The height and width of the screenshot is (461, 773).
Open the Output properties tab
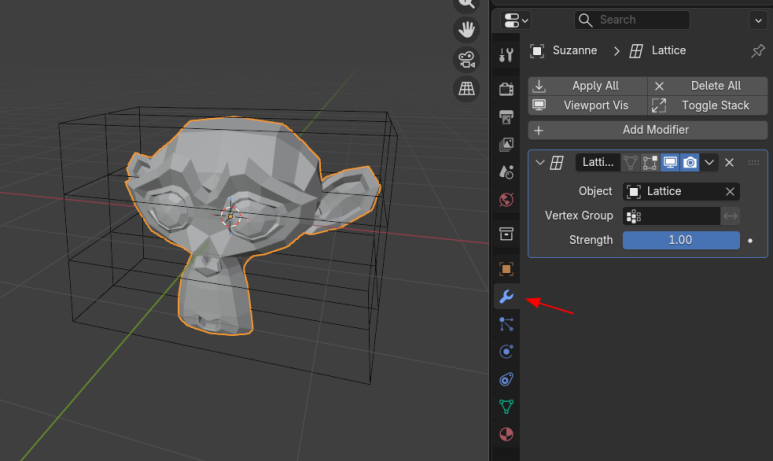[x=506, y=117]
